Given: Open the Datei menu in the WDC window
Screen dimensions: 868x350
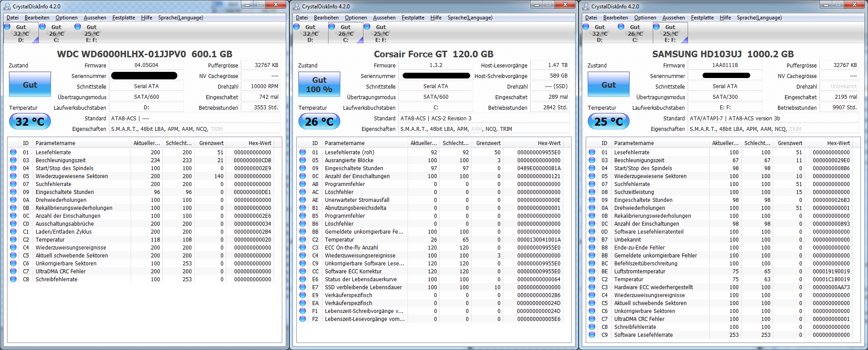Looking at the screenshot, I should tap(13, 18).
